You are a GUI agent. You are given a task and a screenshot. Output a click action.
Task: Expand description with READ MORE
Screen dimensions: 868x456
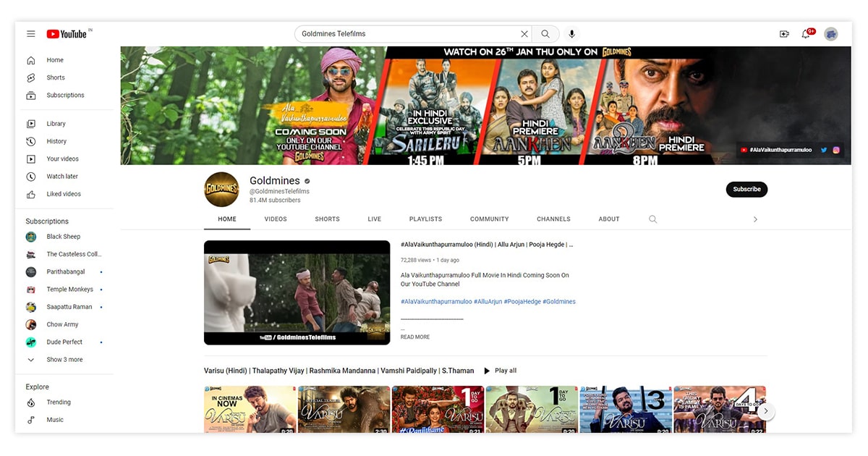click(x=415, y=337)
